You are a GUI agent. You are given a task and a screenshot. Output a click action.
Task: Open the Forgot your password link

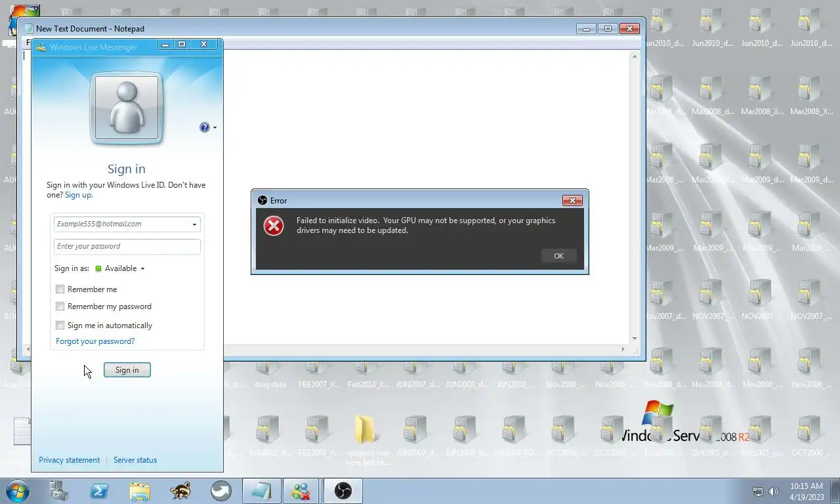click(95, 341)
